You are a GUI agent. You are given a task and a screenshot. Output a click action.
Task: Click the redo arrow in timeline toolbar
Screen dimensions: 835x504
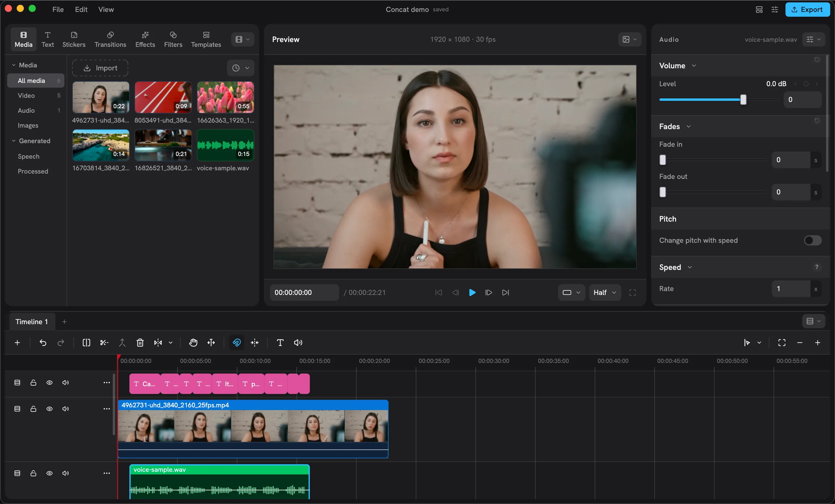[x=61, y=343]
